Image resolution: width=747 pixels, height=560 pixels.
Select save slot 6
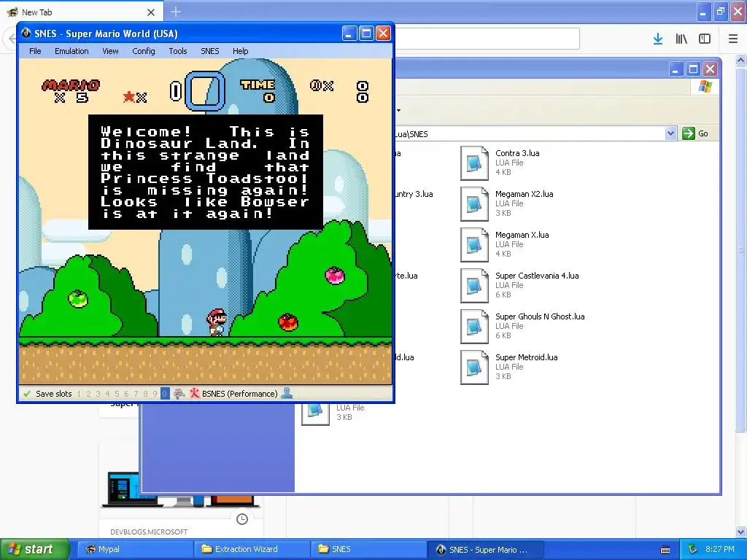(x=126, y=394)
